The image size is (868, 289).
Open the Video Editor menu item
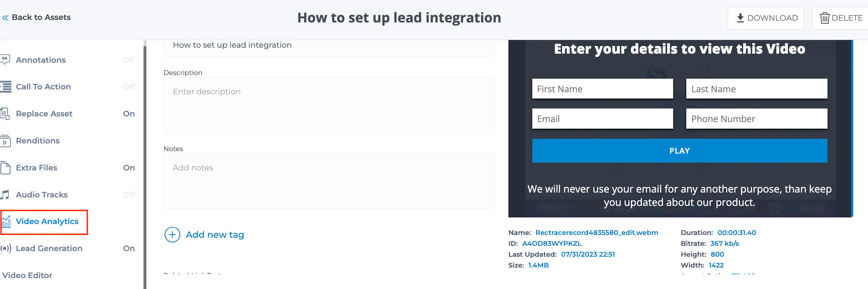(27, 275)
